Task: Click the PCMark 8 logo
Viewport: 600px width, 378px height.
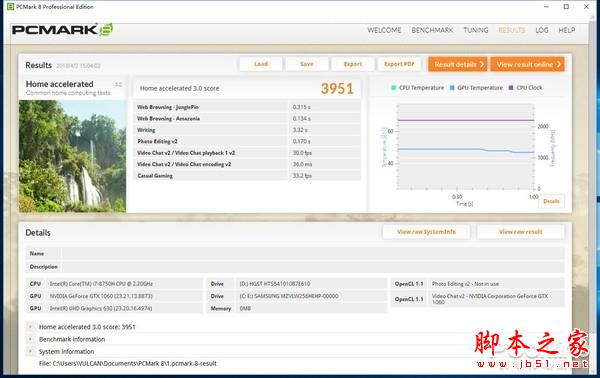Action: coord(62,29)
